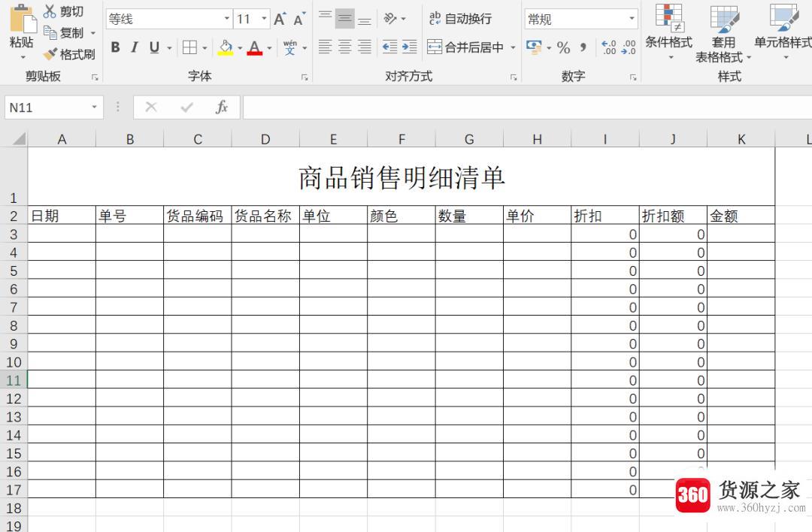This screenshot has height=532, width=812.
Task: Open the font size 11 dropdown
Action: click(x=264, y=19)
